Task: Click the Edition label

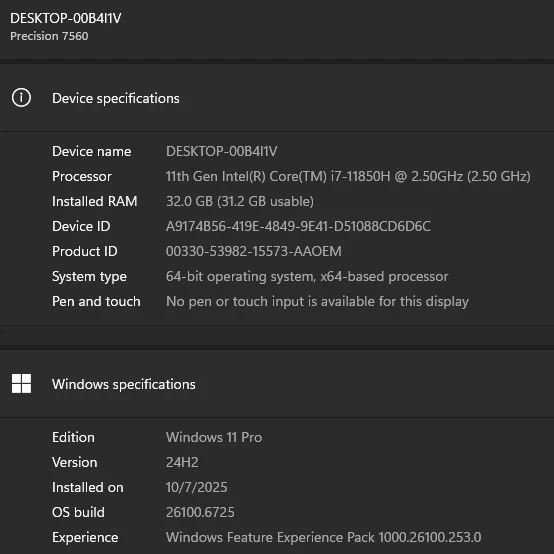Action: tap(73, 437)
